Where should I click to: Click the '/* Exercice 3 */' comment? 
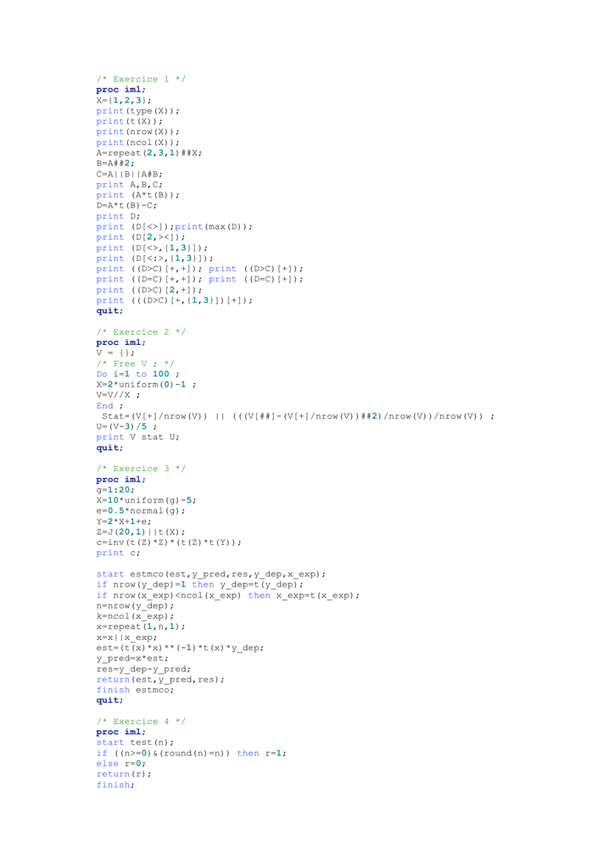pos(141,469)
